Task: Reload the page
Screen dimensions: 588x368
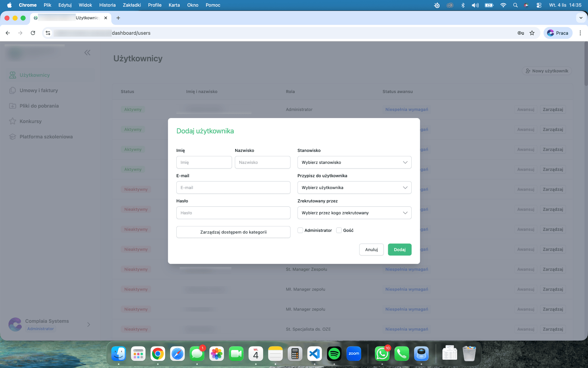Action: click(x=33, y=33)
